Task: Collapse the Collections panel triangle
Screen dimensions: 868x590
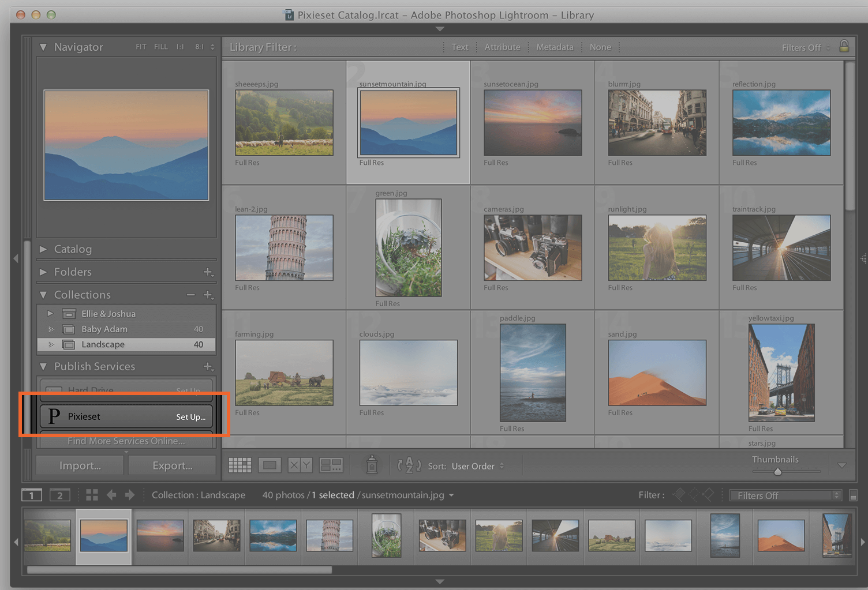Action: tap(43, 294)
